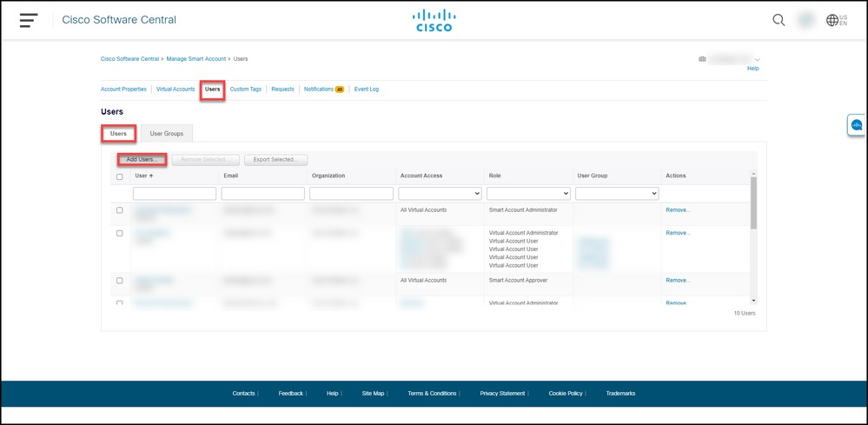
Task: Focus the User filter text box
Action: (x=175, y=194)
